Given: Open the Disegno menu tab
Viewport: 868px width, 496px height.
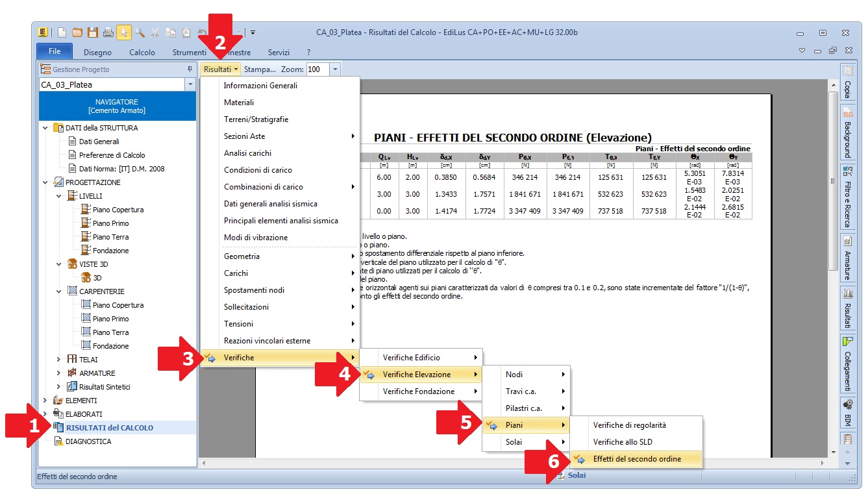Looking at the screenshot, I should tap(97, 53).
